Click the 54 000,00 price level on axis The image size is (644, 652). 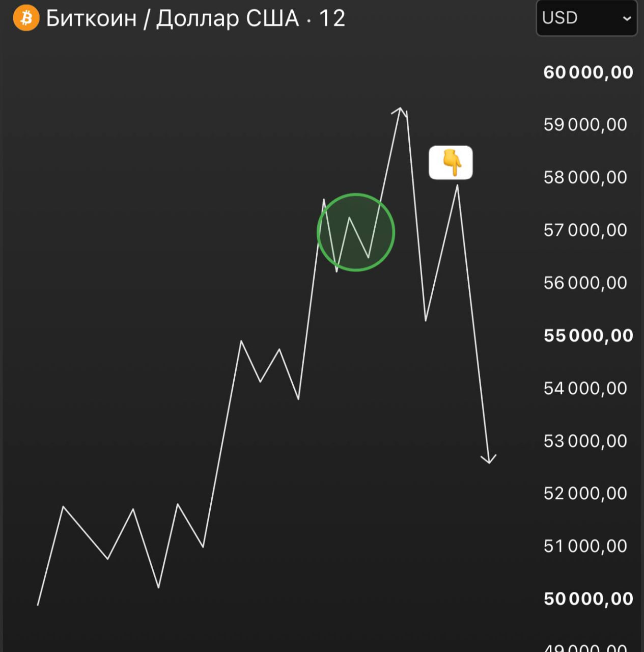[585, 389]
